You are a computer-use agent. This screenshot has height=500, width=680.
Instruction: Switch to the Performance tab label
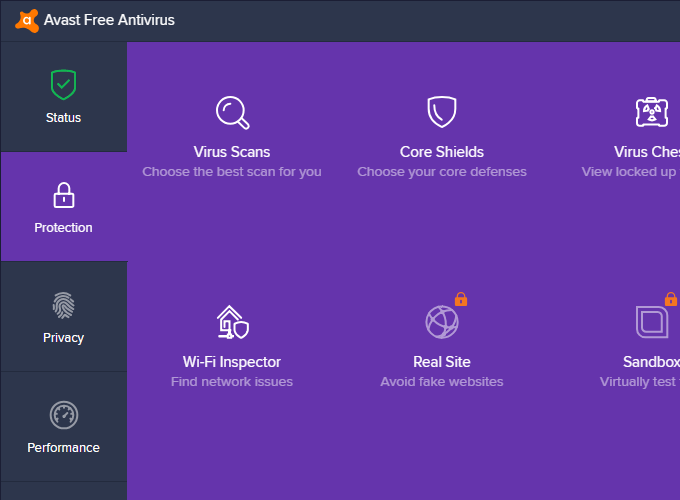(63, 448)
